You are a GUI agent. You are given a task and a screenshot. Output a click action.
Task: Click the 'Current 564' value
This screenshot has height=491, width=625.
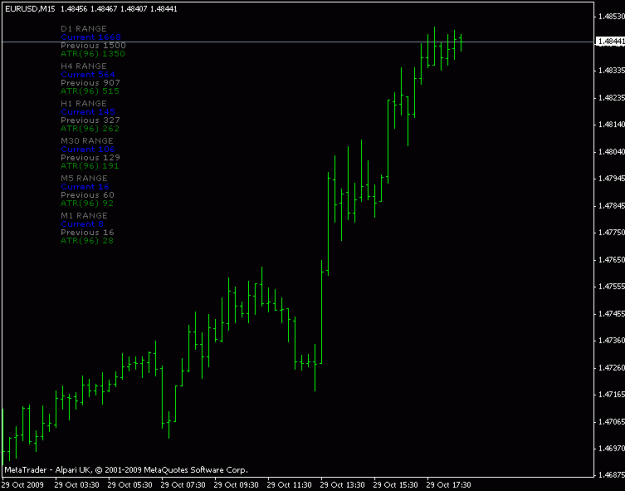[88, 75]
